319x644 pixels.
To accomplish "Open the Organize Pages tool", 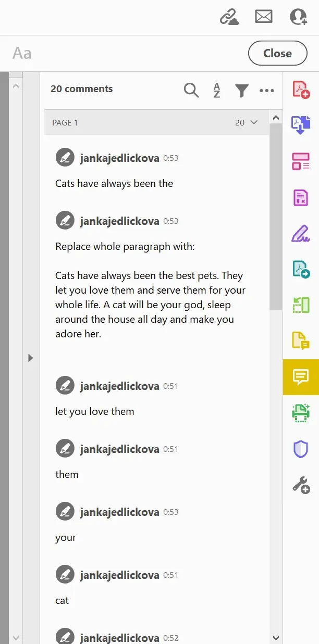I will coord(301,305).
